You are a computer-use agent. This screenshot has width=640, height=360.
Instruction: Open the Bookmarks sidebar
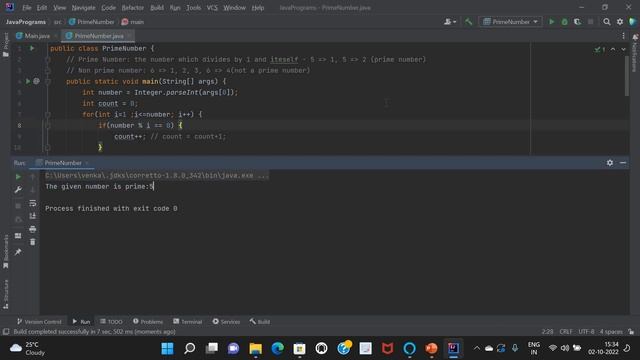(6, 251)
